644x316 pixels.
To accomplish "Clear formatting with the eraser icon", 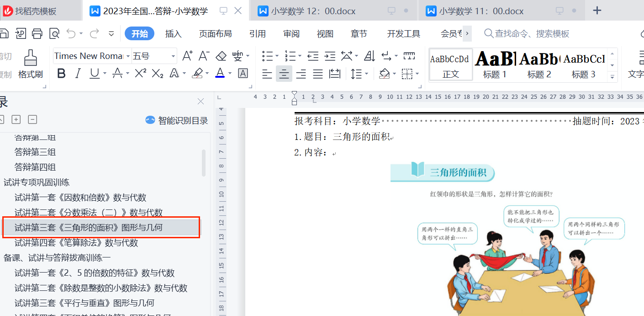I will tap(221, 56).
